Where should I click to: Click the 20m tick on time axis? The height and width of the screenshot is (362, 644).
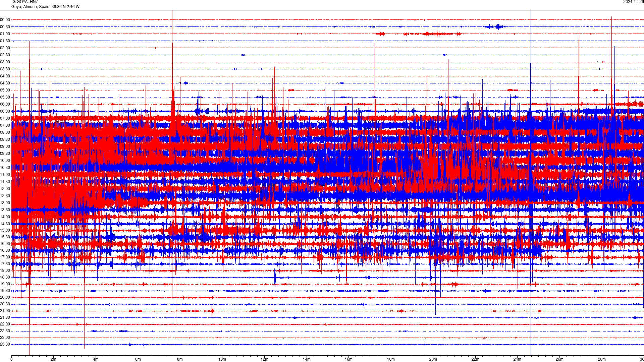pos(433,359)
